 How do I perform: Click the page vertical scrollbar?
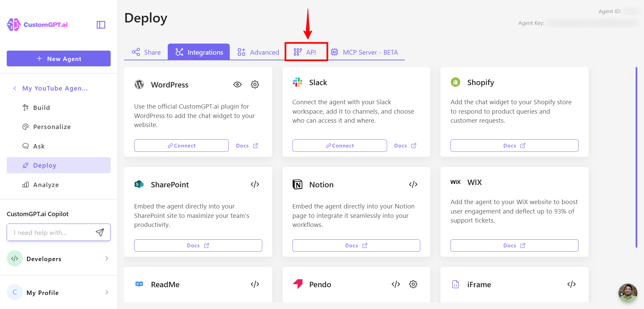click(x=636, y=158)
